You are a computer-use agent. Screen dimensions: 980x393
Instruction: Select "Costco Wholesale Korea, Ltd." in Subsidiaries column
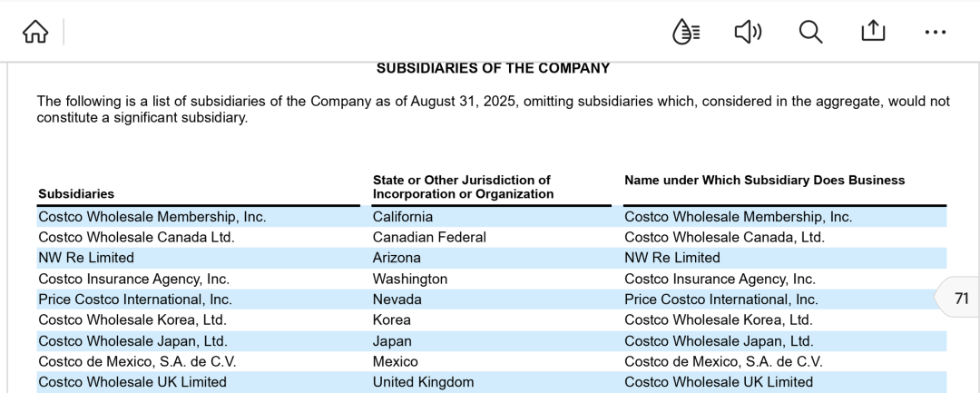click(132, 319)
